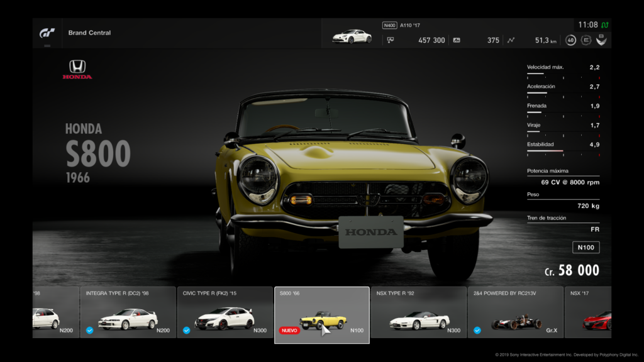Click the Gr.X class label on 2&4 card
Screen dimensions: 644x362
(x=552, y=331)
